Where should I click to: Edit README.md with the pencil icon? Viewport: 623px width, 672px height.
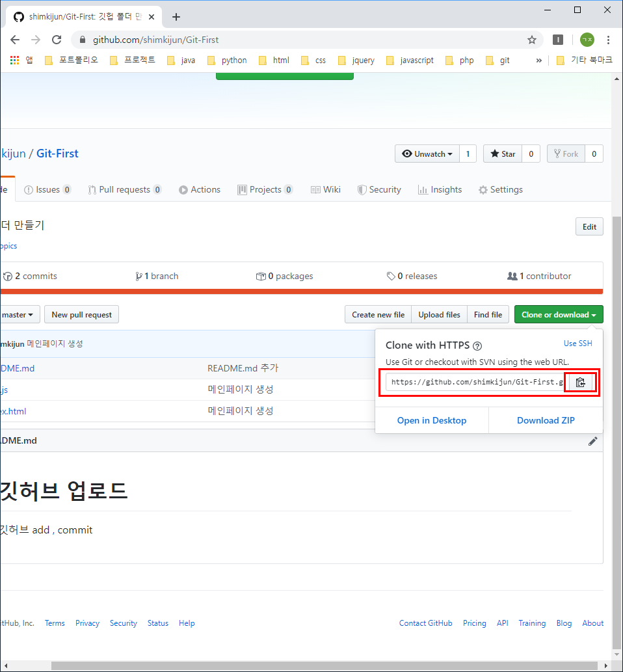(592, 441)
